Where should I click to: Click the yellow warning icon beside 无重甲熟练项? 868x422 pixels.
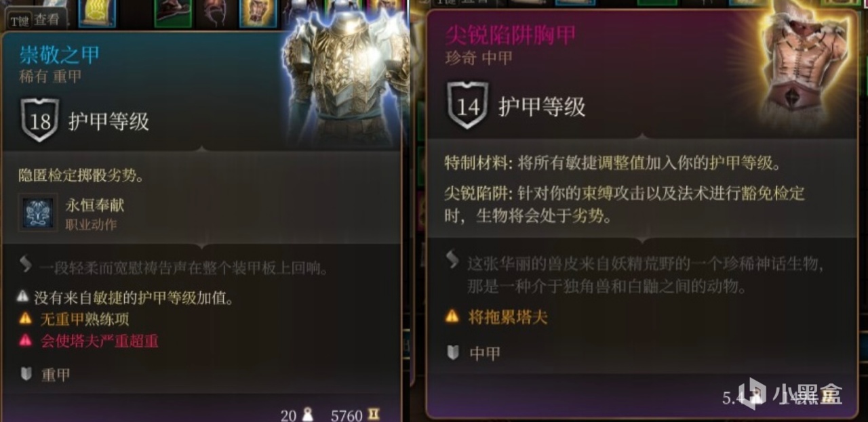[25, 318]
